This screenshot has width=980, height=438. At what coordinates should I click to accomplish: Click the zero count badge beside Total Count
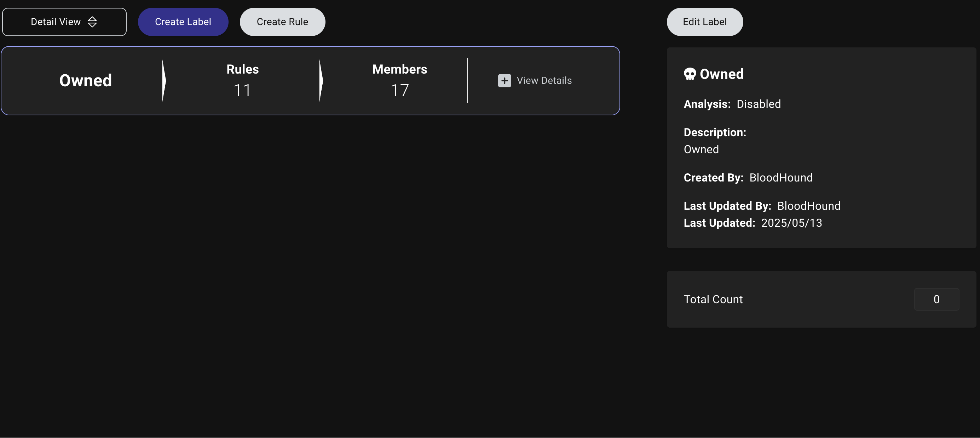click(x=936, y=299)
